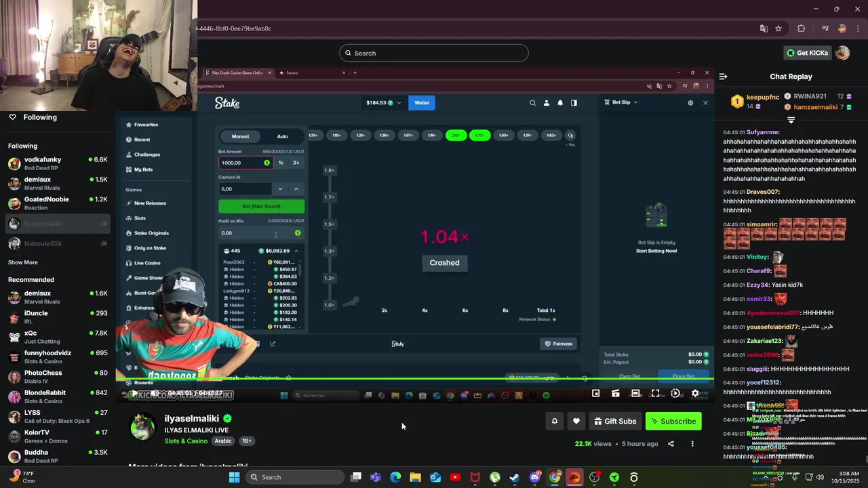The image size is (868, 488).
Task: Click chat username Dravos007
Action: pos(763,192)
